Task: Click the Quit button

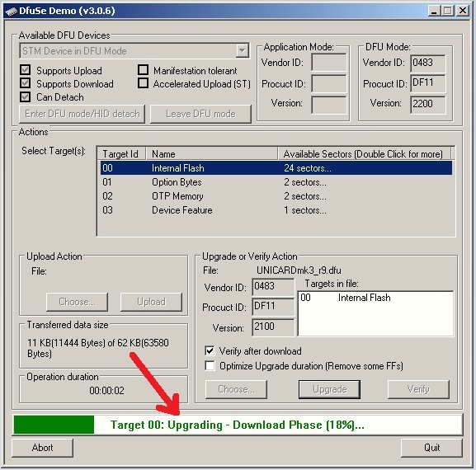Action: tap(431, 448)
